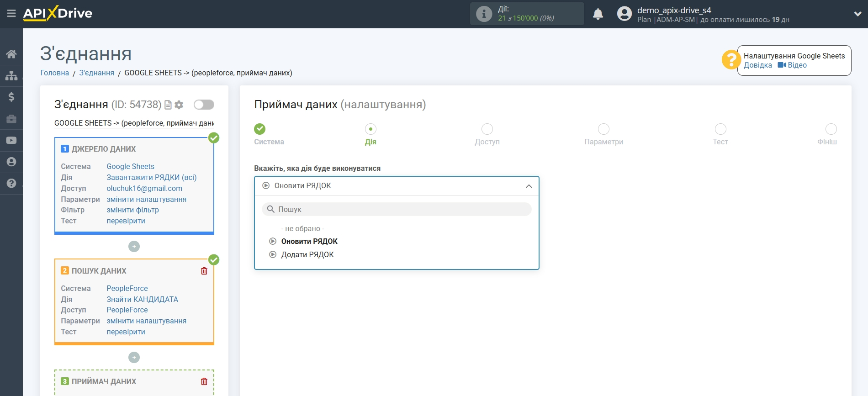Screen dimensions: 868x396
Task: Open 'Завантажити РЯДКИ (всі)' action link
Action: [x=152, y=177]
